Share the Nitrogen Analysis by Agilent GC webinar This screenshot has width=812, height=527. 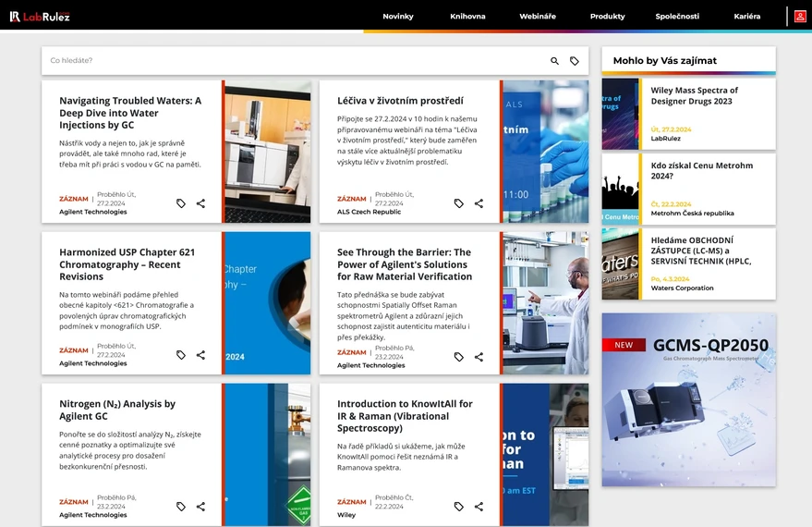point(200,507)
